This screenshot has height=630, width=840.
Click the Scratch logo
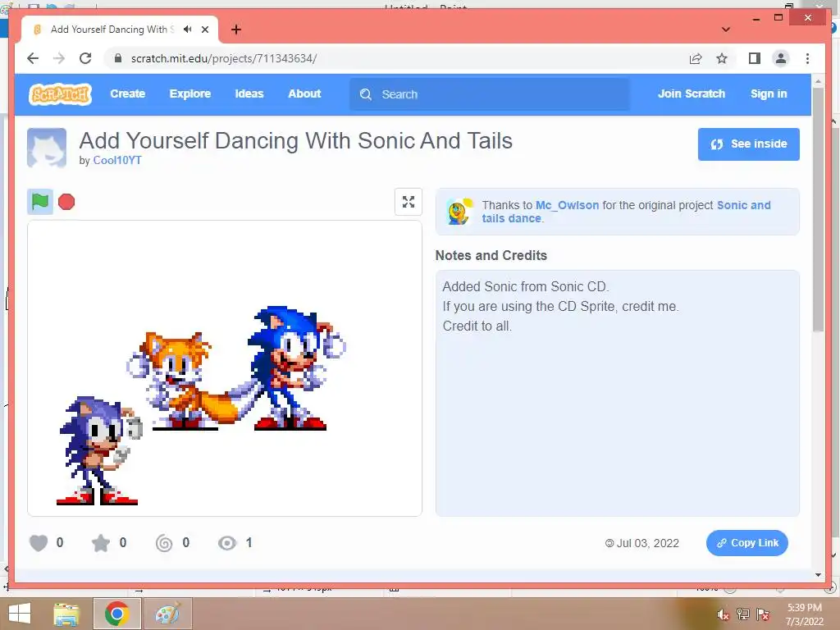coord(60,94)
